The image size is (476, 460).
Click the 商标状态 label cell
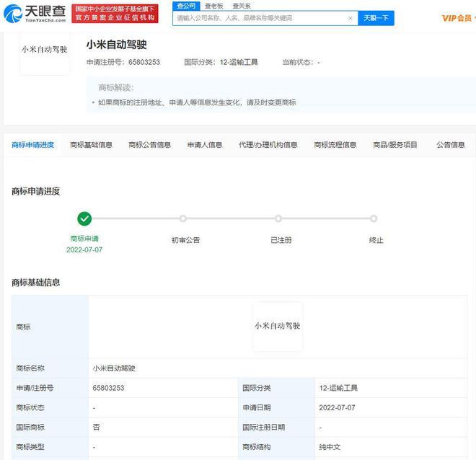pos(50,407)
